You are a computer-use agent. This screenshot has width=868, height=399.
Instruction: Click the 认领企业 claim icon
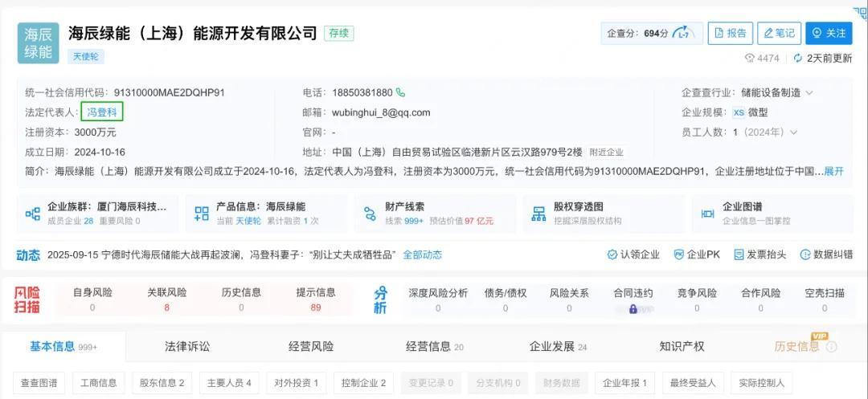[x=612, y=254]
